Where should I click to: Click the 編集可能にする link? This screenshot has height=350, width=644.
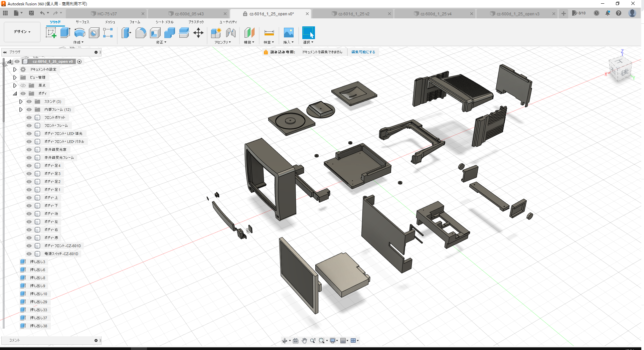tap(363, 52)
